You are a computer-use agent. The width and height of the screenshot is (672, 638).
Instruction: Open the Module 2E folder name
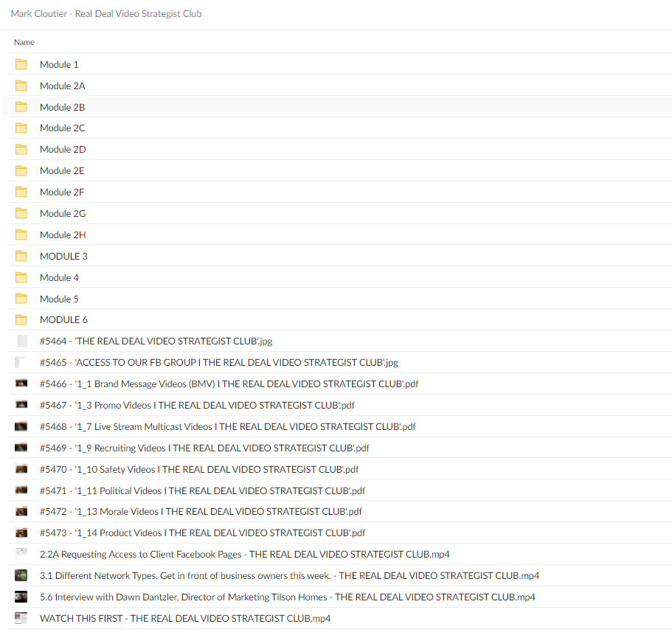(62, 170)
